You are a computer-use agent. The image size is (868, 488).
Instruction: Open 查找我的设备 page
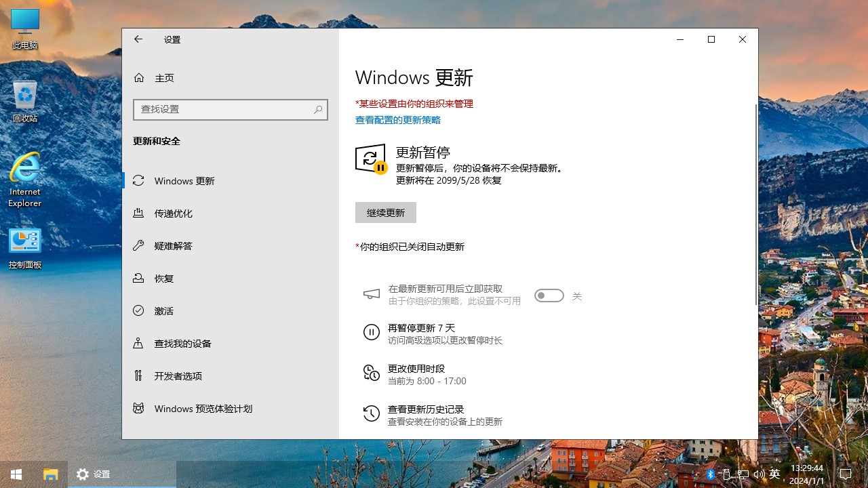(x=231, y=344)
